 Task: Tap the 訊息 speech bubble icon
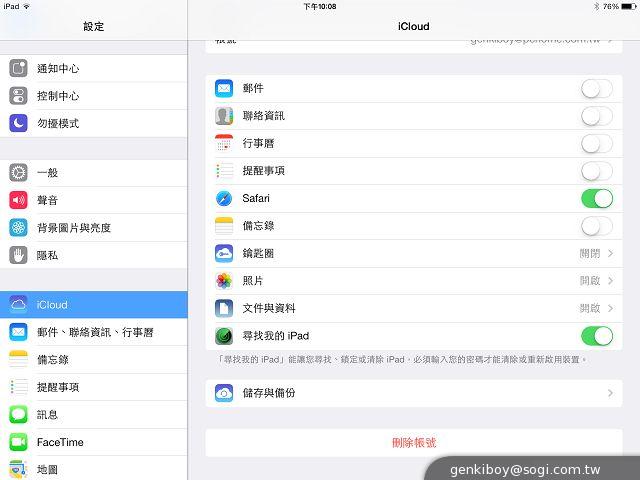pyautogui.click(x=18, y=414)
